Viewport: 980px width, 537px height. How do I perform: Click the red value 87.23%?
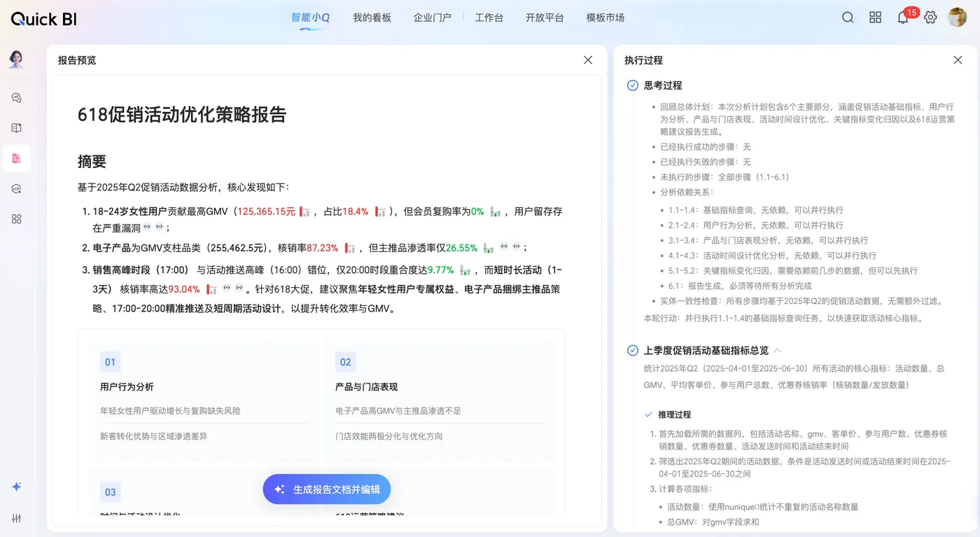coord(322,248)
